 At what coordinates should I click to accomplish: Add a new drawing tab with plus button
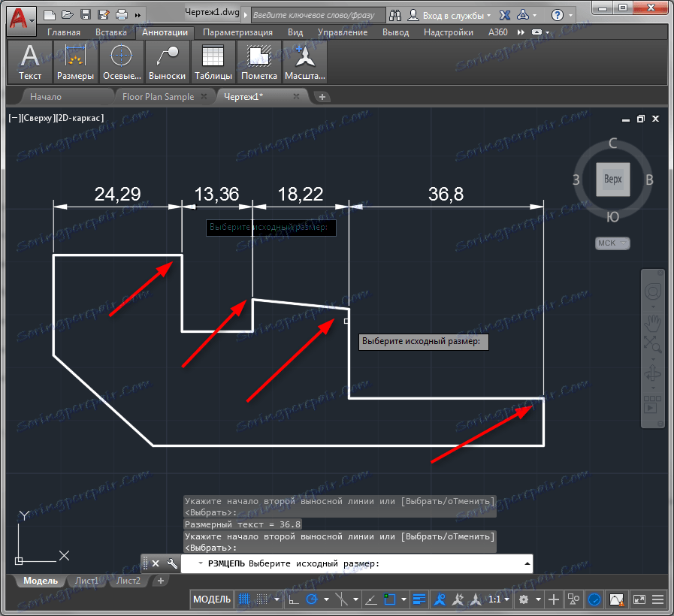[322, 97]
